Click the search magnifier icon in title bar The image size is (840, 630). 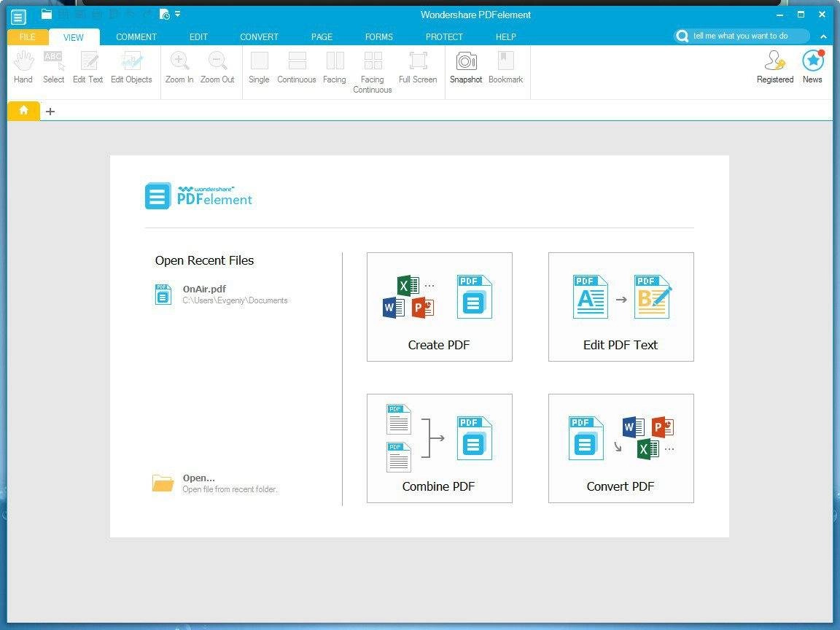pyautogui.click(x=682, y=36)
